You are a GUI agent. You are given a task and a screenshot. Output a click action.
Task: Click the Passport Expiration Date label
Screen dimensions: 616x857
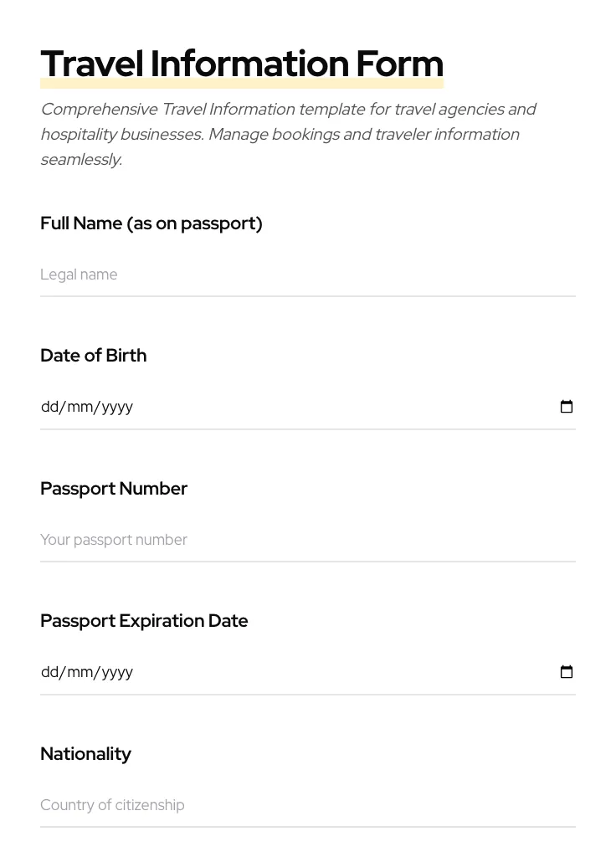(144, 621)
